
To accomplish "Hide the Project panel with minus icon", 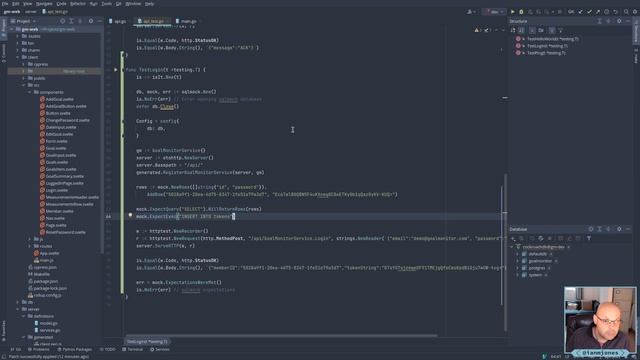I will pos(99,21).
